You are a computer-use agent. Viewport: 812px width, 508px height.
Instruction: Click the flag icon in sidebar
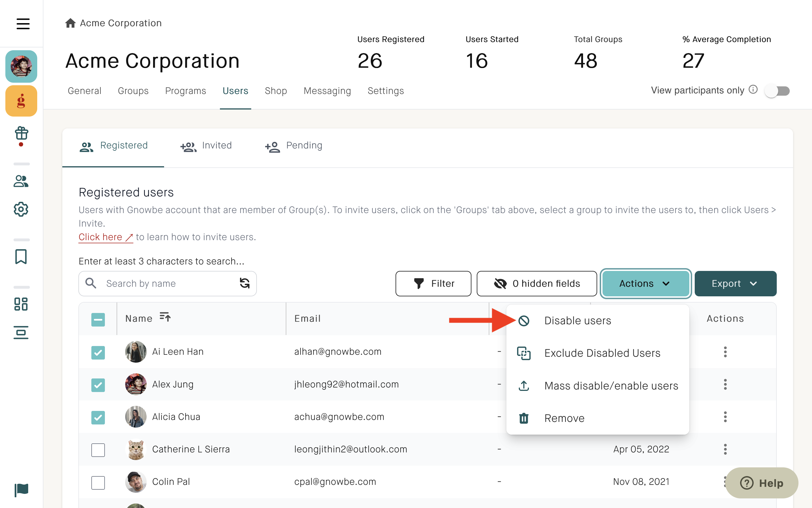pos(21,490)
